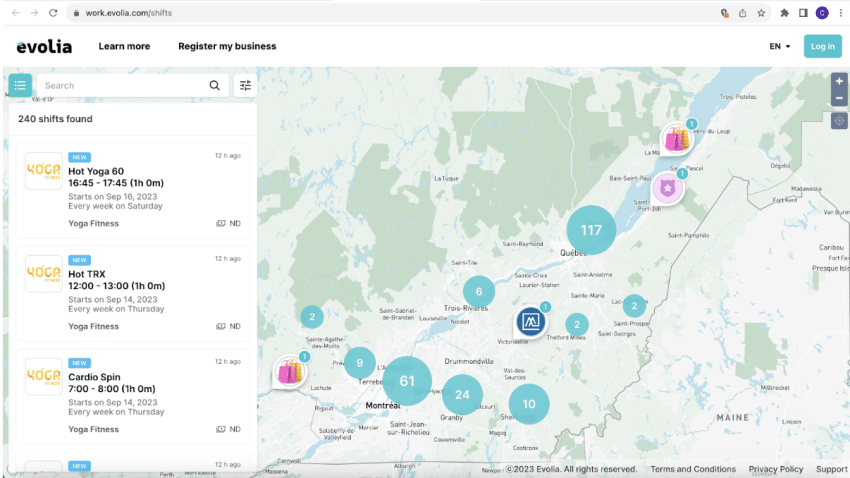This screenshot has width=850, height=478.
Task: Open the Learn more menu item
Action: (x=124, y=46)
